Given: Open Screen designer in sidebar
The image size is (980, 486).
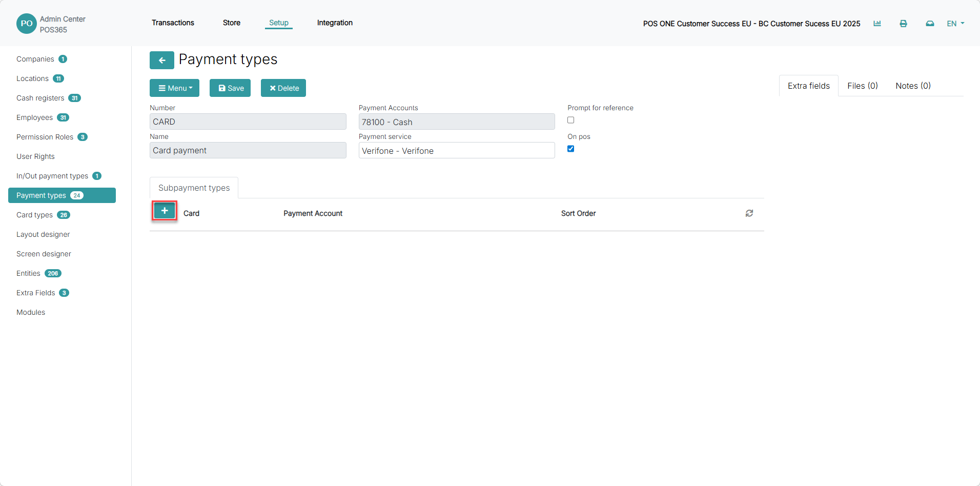Looking at the screenshot, I should click(x=44, y=254).
